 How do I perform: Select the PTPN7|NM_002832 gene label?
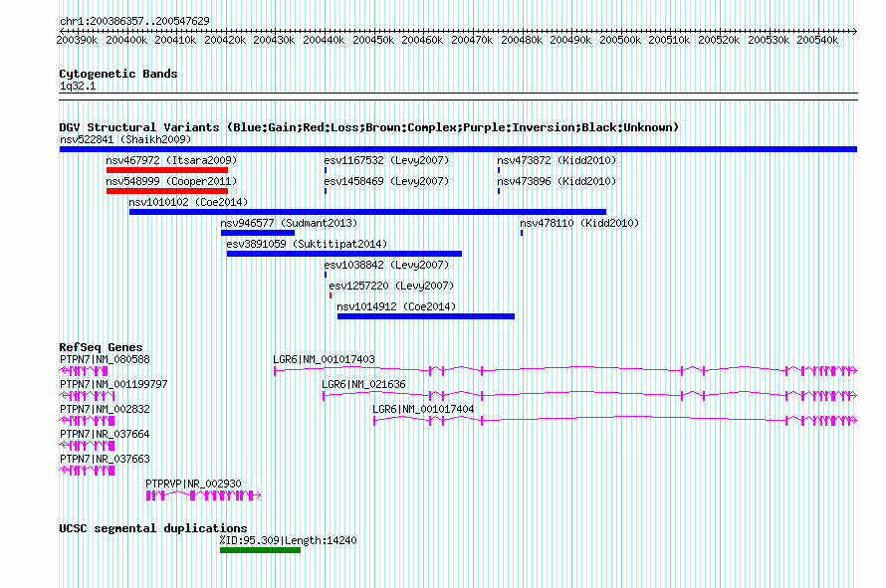coord(106,409)
